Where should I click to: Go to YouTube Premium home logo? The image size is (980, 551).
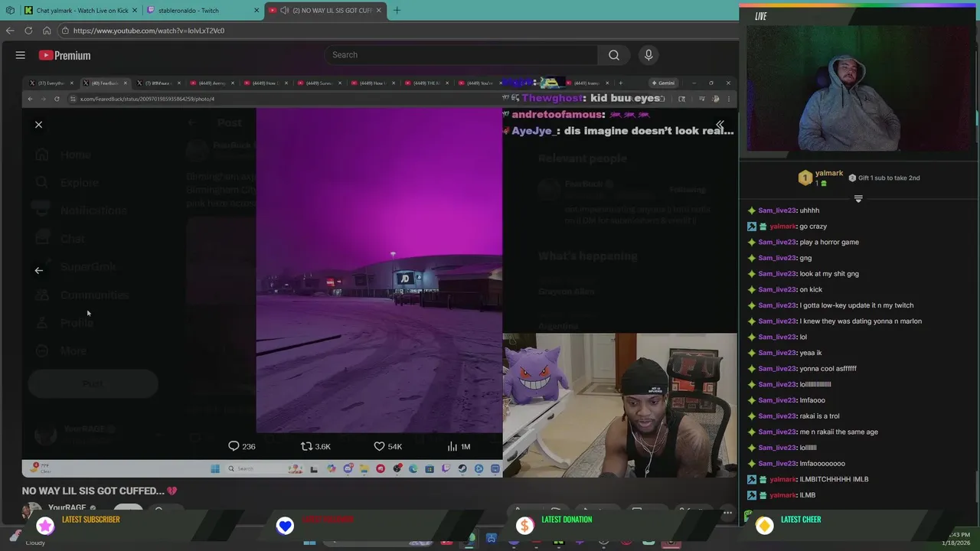65,55
